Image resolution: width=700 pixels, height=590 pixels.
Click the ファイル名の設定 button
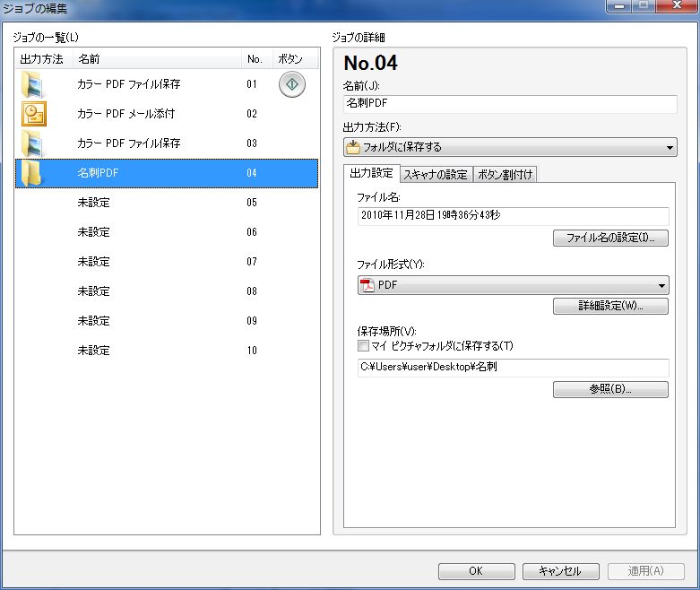pos(610,238)
